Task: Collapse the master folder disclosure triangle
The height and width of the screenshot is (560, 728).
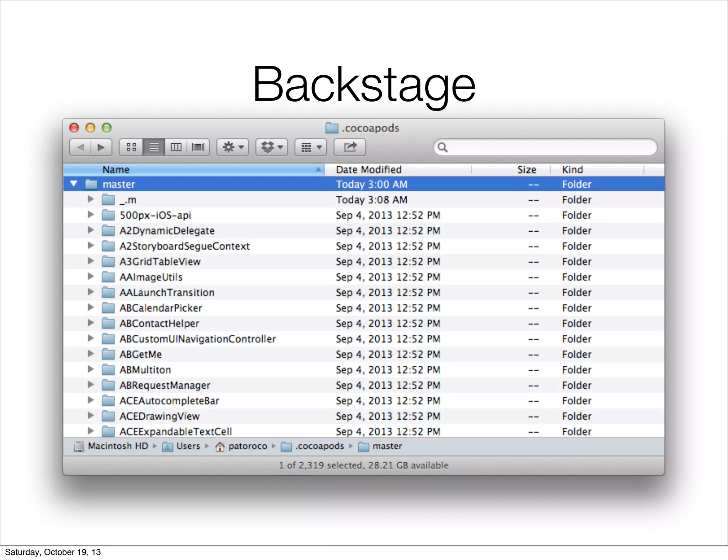Action: point(74,184)
